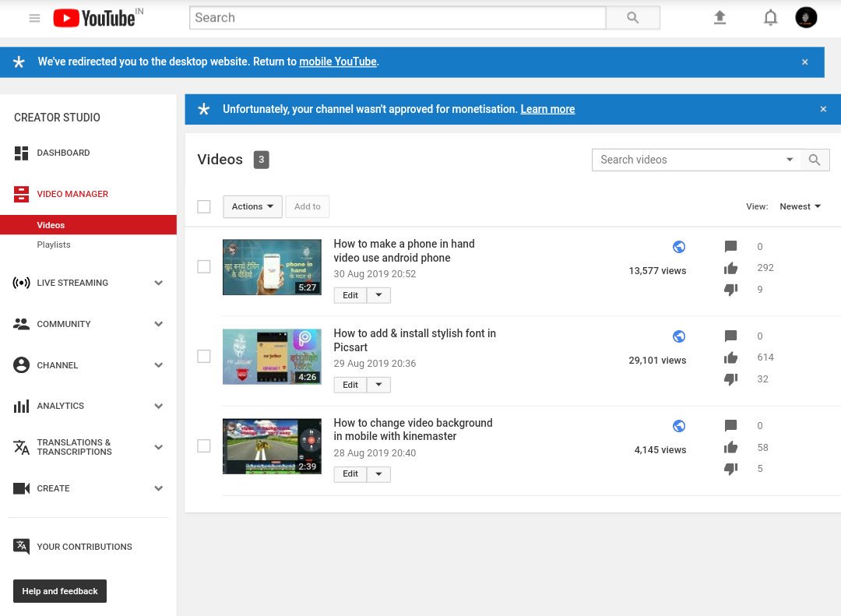Screen dimensions: 841x616
Task: Open the notifications bell
Action: [x=770, y=18]
